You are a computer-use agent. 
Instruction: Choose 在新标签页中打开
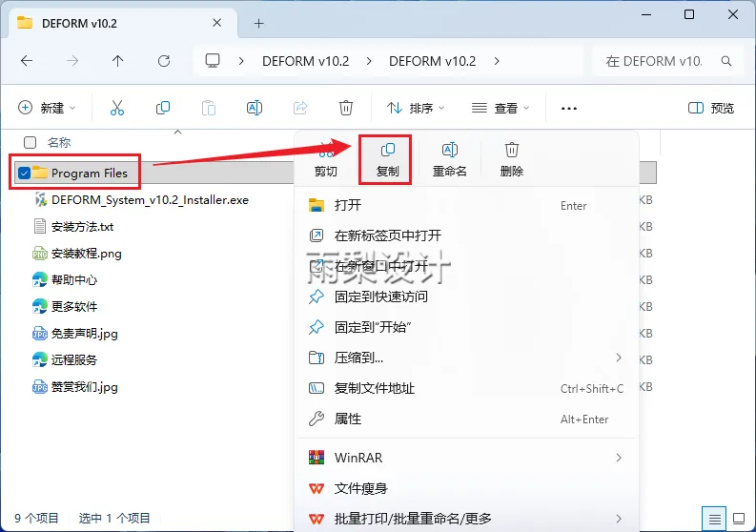click(467, 235)
